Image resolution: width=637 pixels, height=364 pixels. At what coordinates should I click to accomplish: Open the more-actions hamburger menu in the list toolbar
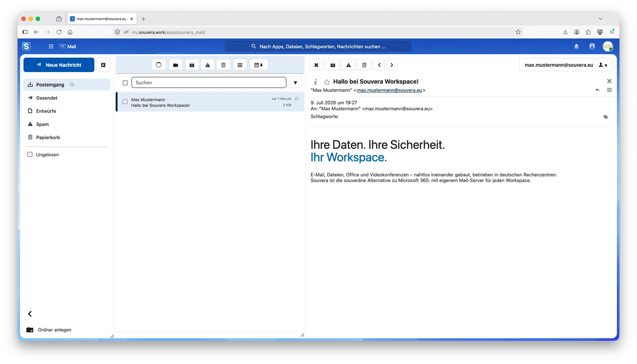pos(240,65)
